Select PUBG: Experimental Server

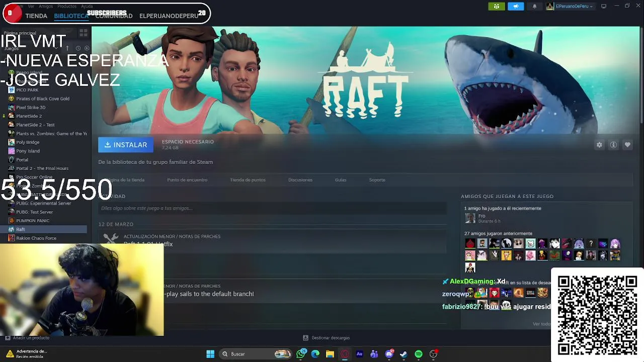(44, 203)
